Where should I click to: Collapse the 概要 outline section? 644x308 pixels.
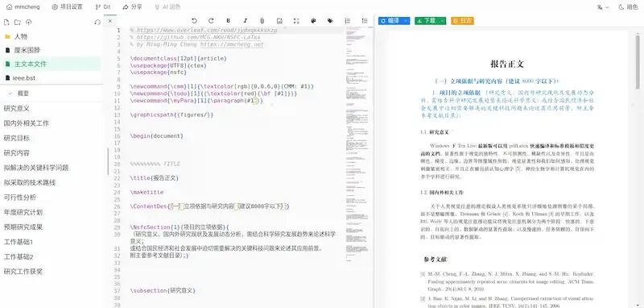(10, 94)
